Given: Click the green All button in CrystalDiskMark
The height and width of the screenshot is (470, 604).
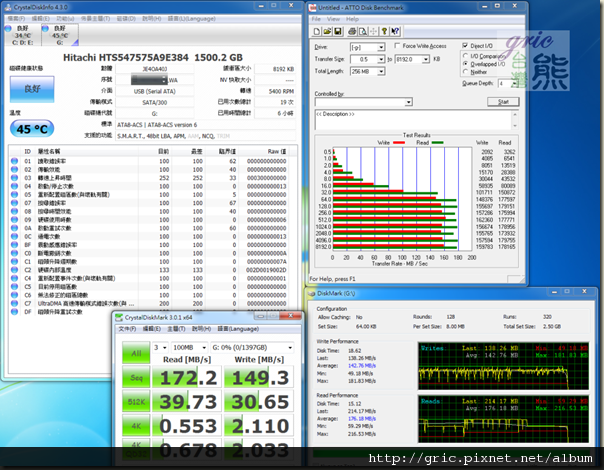Looking at the screenshot, I should 136,353.
